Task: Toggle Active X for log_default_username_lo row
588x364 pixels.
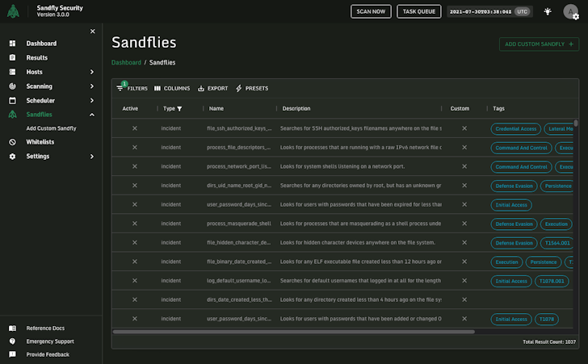Action: (135, 281)
